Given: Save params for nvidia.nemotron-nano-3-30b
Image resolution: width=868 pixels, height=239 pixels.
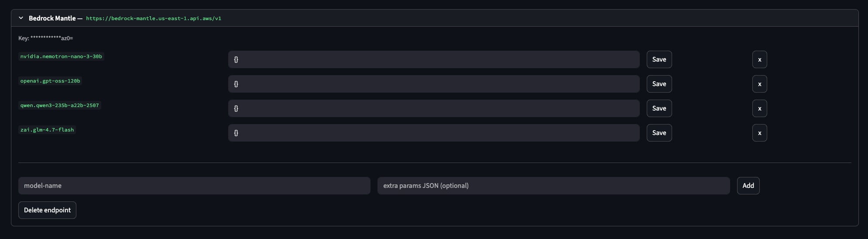Looking at the screenshot, I should click(659, 59).
